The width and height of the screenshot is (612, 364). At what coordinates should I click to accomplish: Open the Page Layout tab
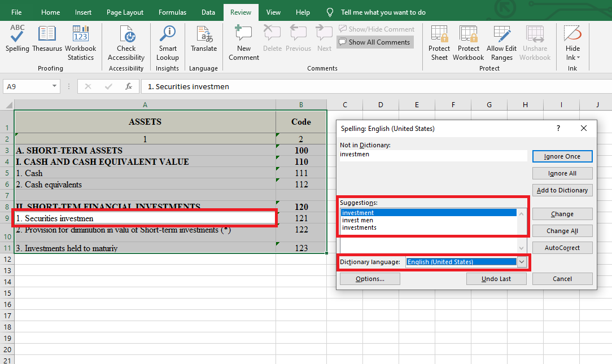125,12
